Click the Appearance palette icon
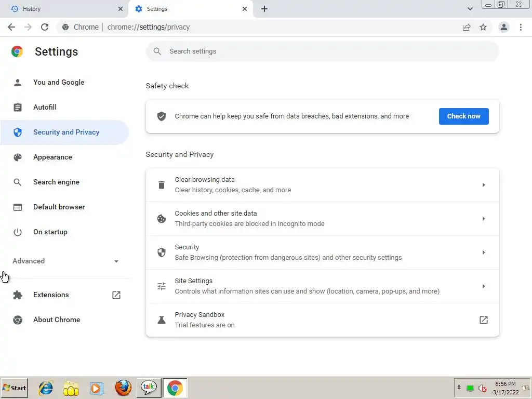 (18, 157)
